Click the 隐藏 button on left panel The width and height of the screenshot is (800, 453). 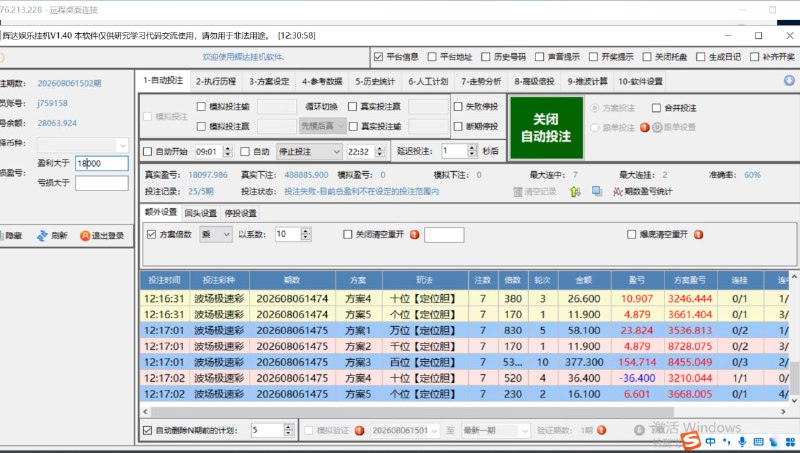[11, 235]
